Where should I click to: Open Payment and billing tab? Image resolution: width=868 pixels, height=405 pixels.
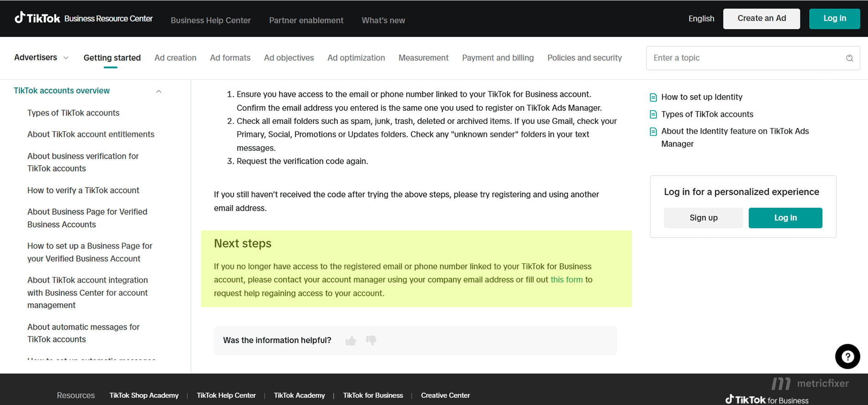[x=498, y=58]
